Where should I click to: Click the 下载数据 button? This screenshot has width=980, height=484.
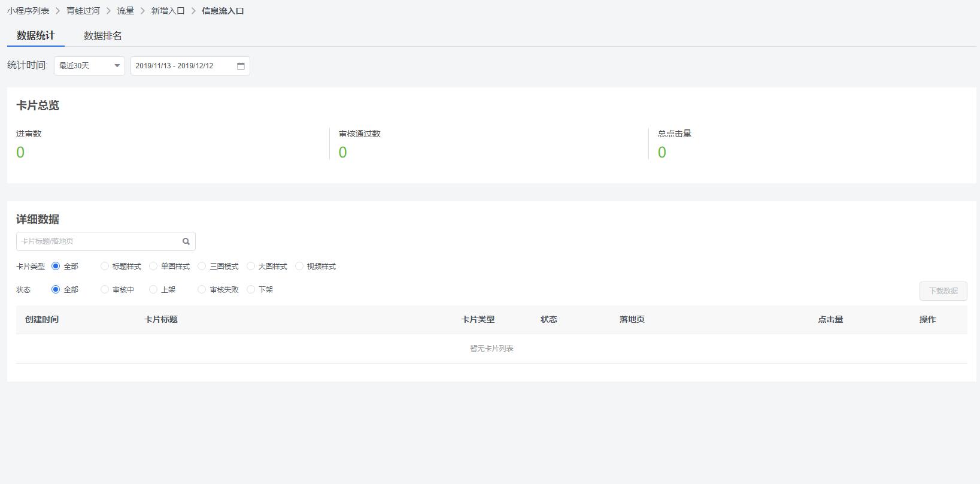coord(943,291)
